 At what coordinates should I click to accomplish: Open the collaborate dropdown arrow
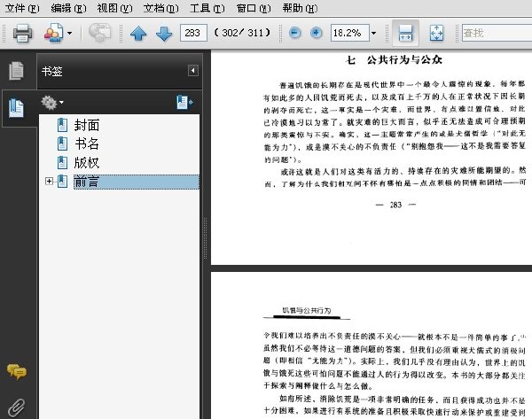tap(69, 33)
